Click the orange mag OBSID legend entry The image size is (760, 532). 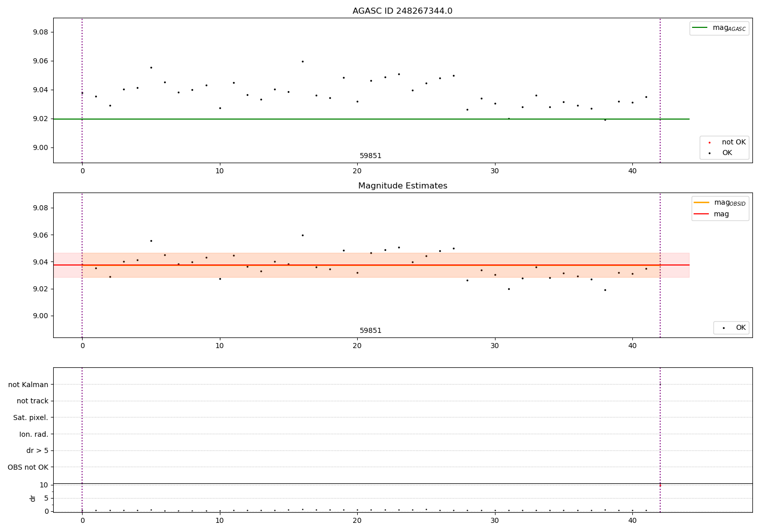coord(719,203)
